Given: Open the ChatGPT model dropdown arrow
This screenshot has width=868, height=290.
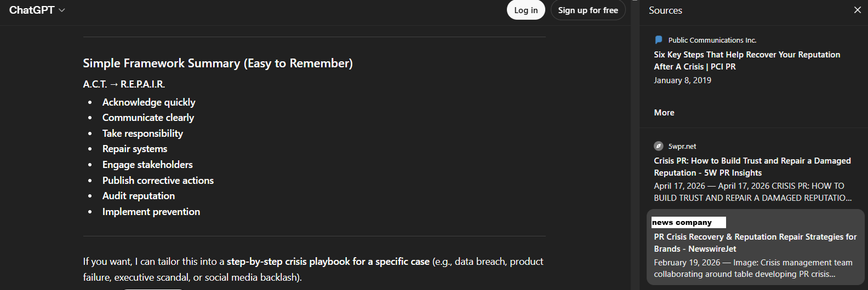Looking at the screenshot, I should 62,10.
